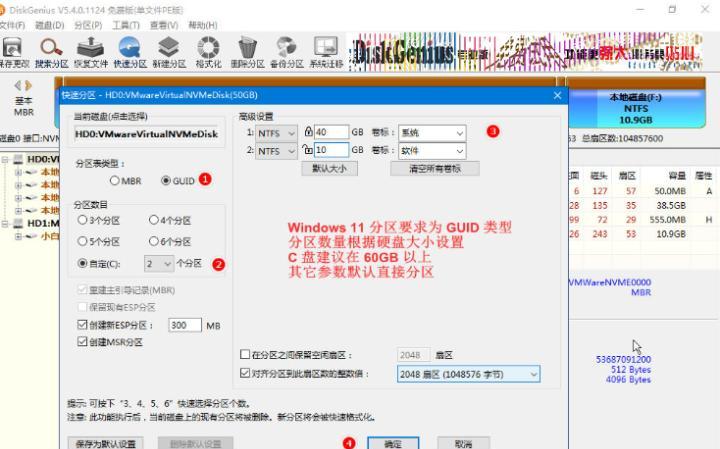Go to previous disk with left arrow
This screenshot has width=720, height=449.
[18, 85]
